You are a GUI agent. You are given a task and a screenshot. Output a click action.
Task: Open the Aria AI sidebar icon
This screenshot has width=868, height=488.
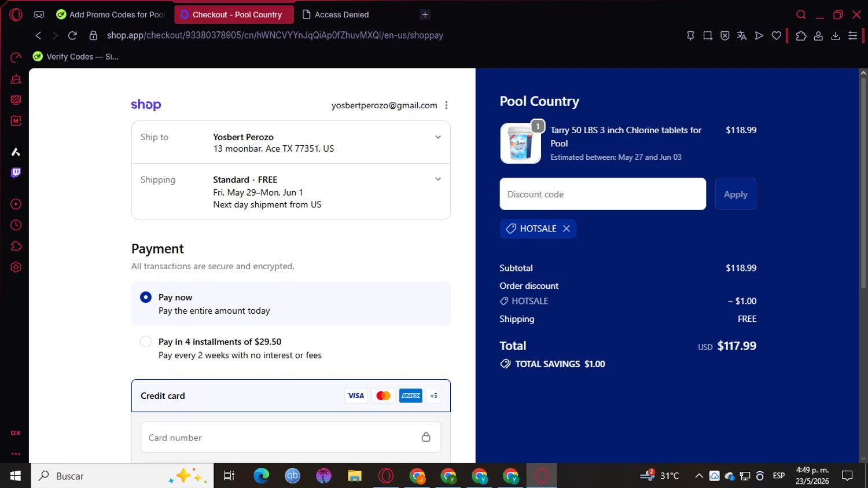pyautogui.click(x=16, y=152)
